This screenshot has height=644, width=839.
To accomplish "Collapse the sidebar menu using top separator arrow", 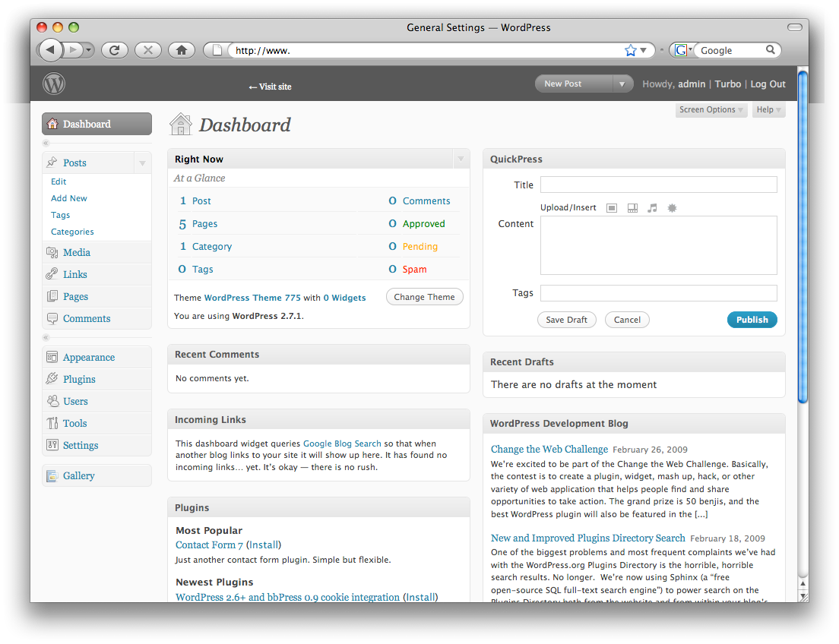I will click(x=46, y=143).
